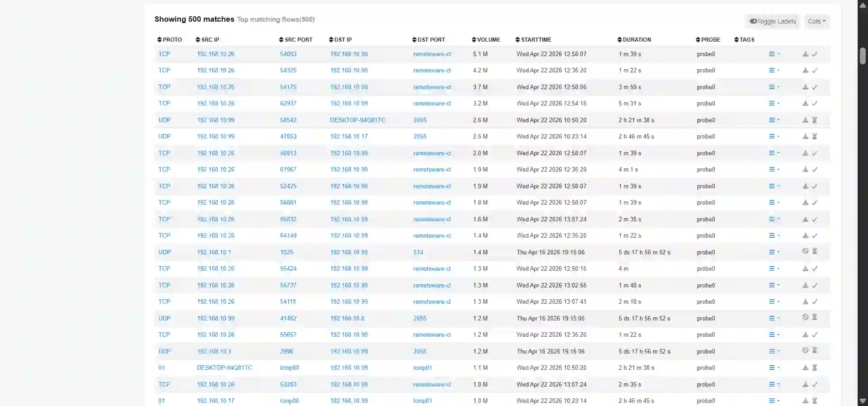Open row menu for source port 58542 flow
The height and width of the screenshot is (406, 868).
click(x=774, y=120)
